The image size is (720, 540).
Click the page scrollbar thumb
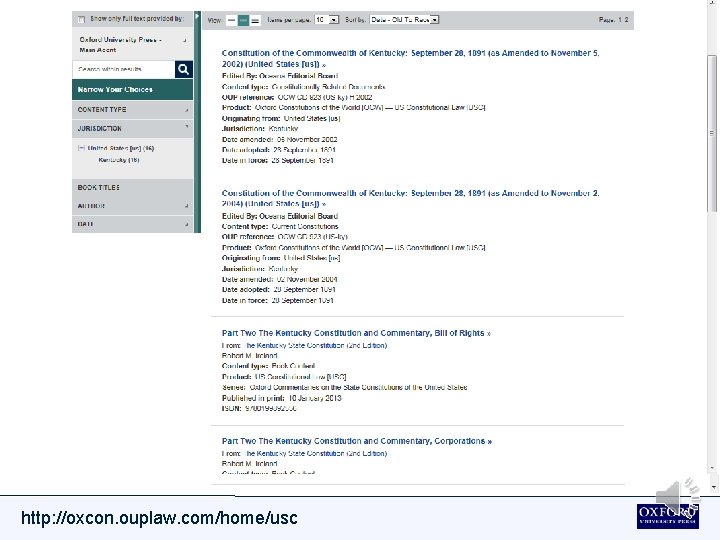point(712,133)
